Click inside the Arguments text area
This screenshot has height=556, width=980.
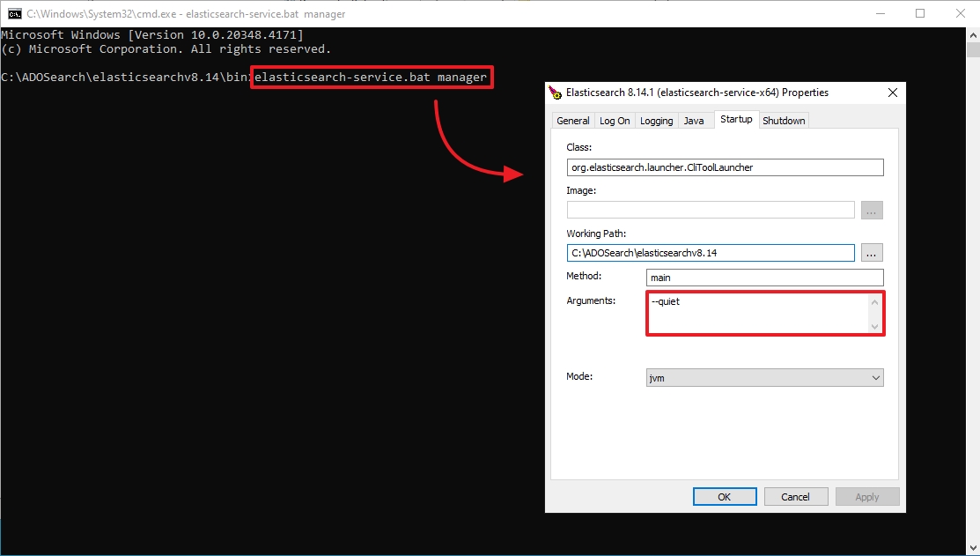coord(757,313)
